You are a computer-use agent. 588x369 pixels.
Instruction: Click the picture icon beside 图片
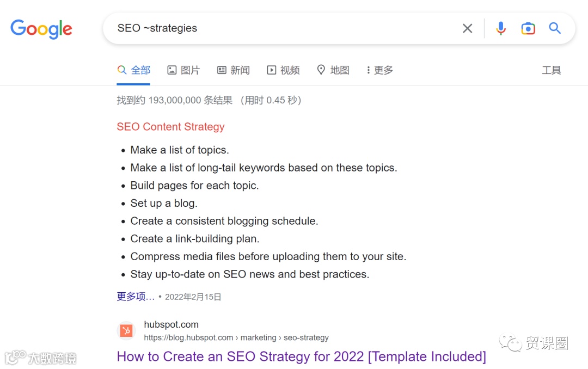tap(171, 70)
